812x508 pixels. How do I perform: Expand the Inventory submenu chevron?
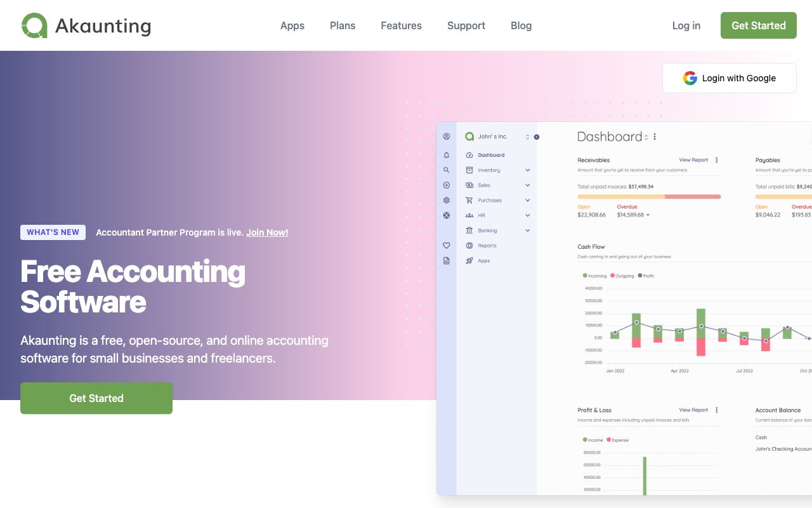tap(528, 170)
